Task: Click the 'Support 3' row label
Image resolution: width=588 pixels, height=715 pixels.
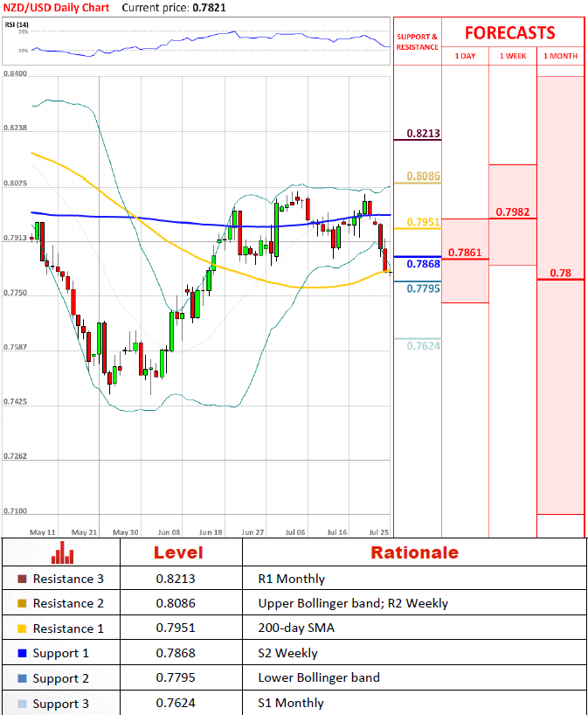Action: 60,704
